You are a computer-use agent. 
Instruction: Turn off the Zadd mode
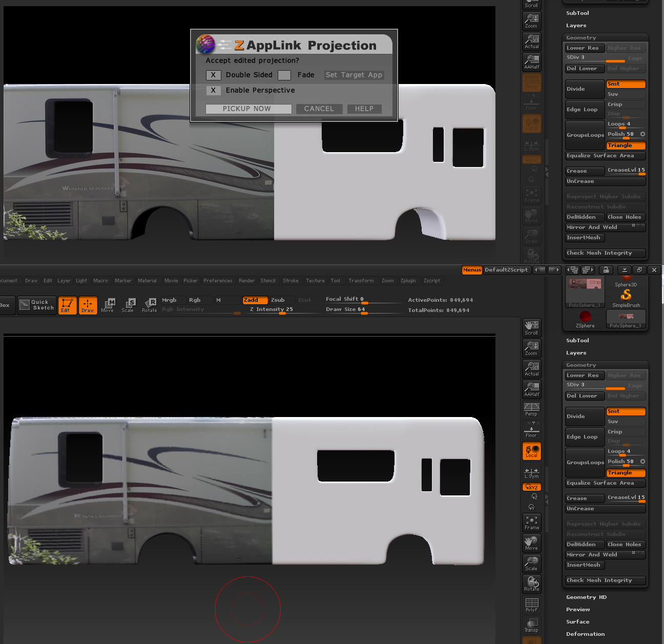[x=255, y=300]
